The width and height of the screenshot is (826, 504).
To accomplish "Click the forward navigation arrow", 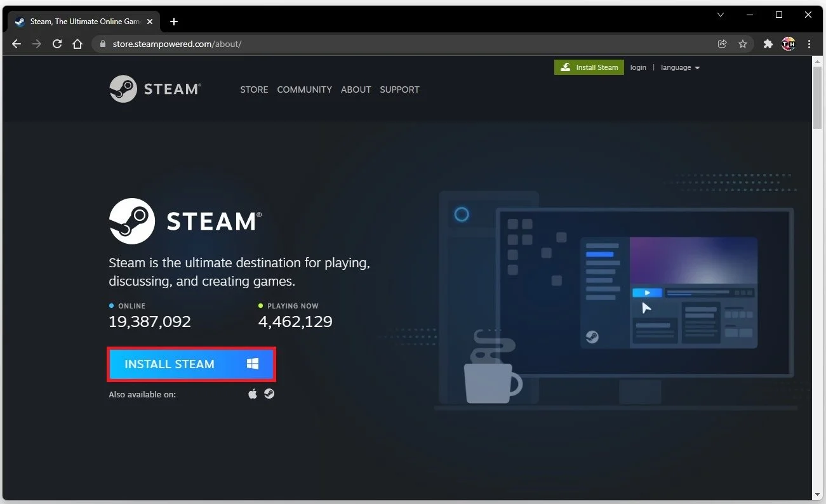I will click(x=37, y=44).
